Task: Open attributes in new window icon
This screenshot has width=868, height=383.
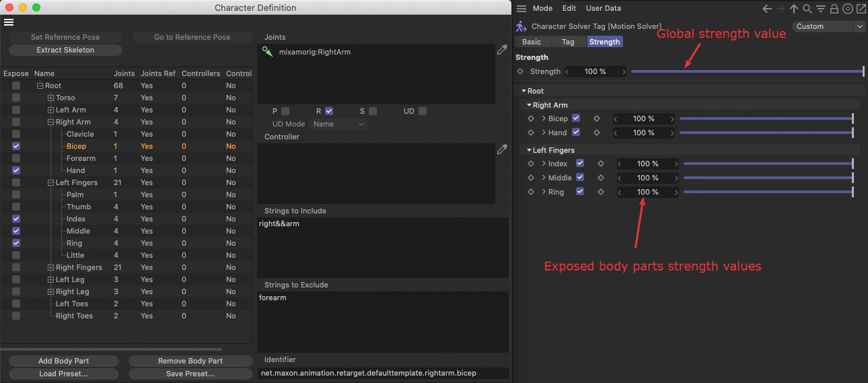Action: [x=861, y=9]
